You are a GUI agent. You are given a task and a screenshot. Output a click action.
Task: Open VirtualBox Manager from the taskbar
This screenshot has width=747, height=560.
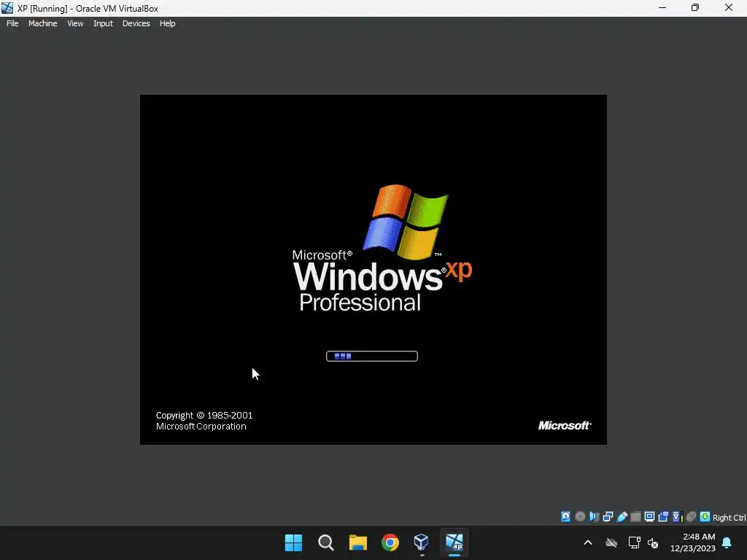coord(422,542)
